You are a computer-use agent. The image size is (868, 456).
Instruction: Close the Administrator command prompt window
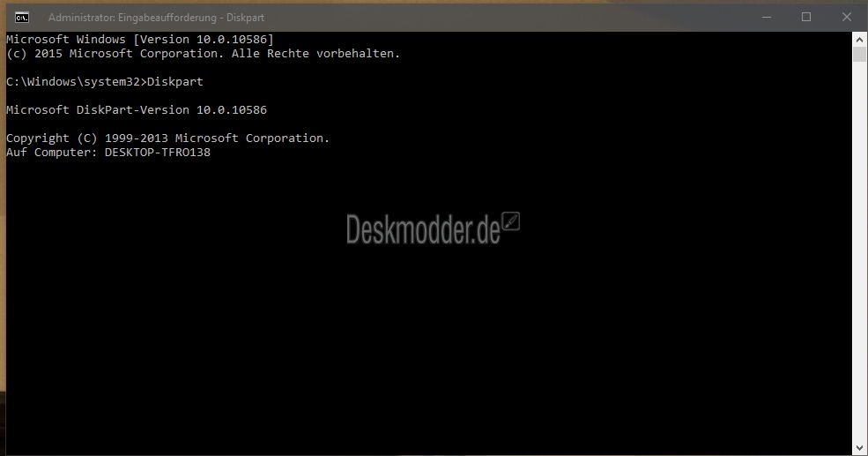coord(846,17)
